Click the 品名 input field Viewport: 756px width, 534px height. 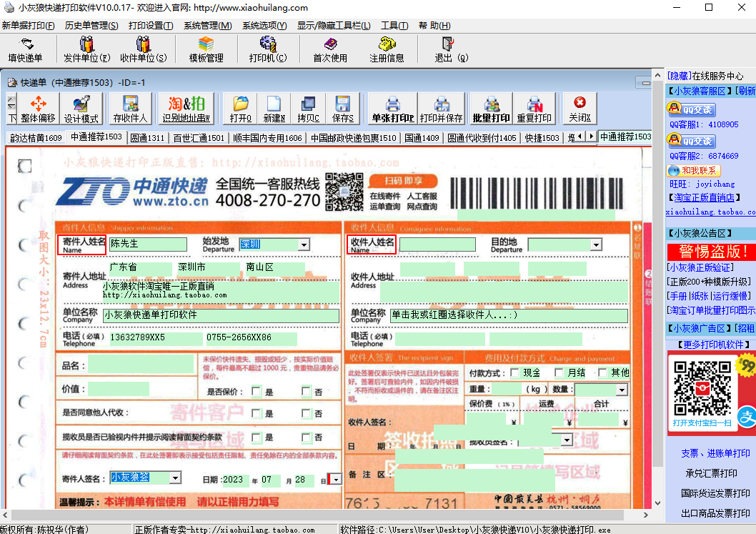pyautogui.click(x=141, y=364)
